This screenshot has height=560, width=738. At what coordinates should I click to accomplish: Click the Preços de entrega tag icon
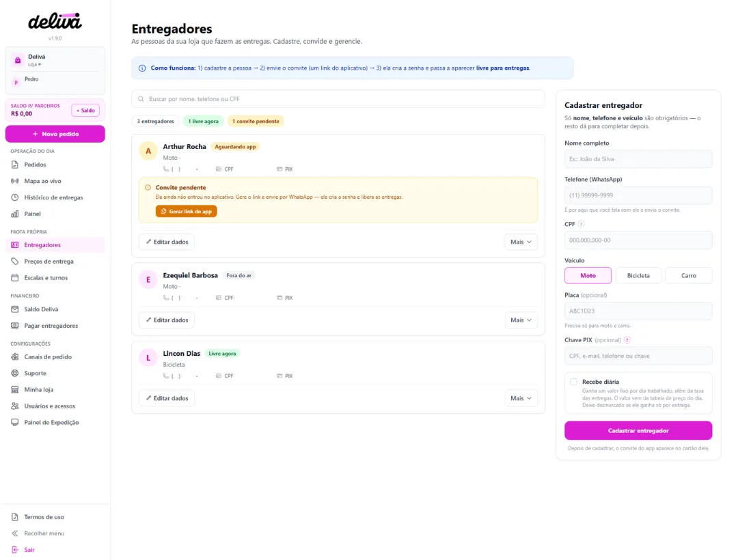point(14,262)
